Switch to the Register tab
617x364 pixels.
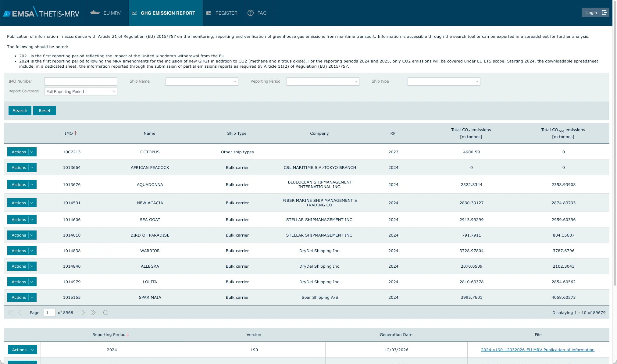(226, 13)
